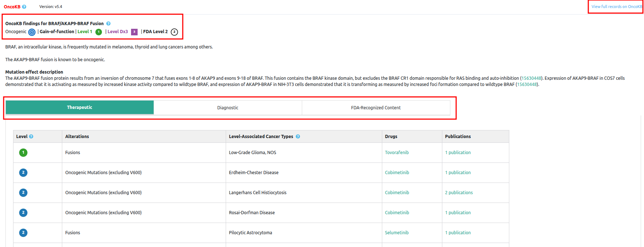Click the purple Level Dx3 badge

pos(134,32)
